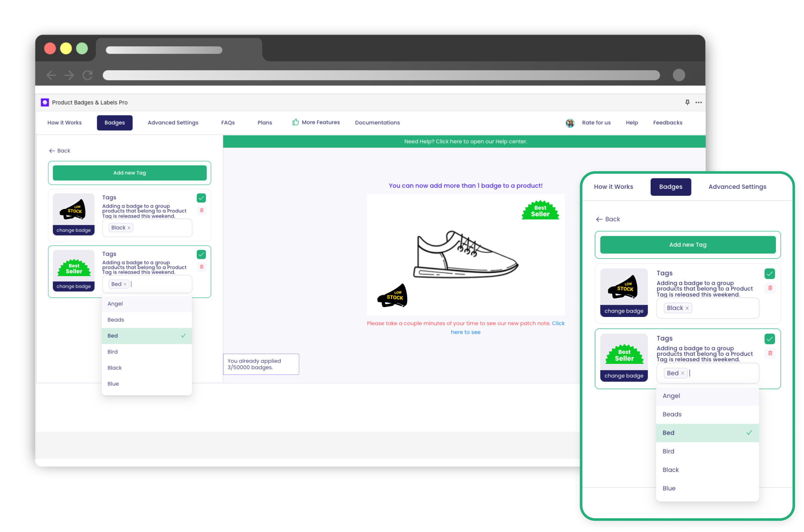Viewport: 804px width, 532px height.
Task: Switch to the Advanced Settings tab
Action: click(172, 122)
